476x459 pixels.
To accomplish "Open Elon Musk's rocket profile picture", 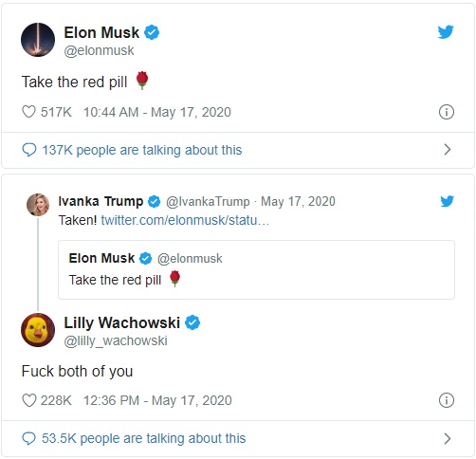I will pos(38,40).
